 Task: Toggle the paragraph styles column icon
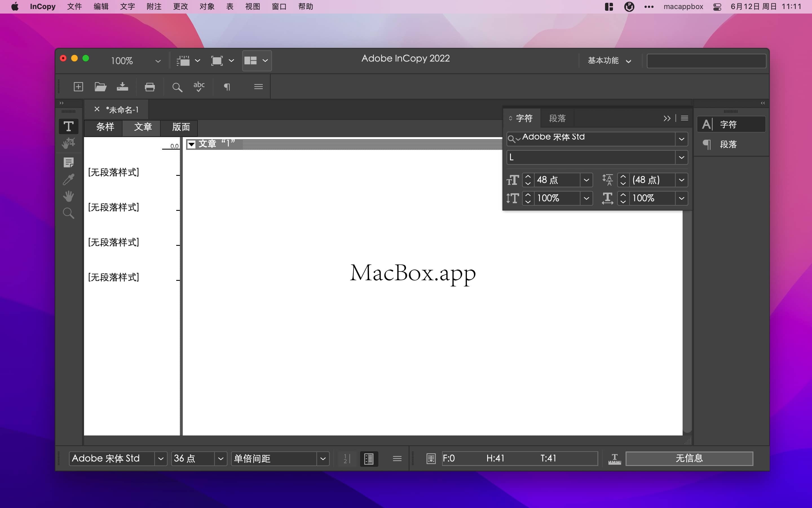click(369, 459)
